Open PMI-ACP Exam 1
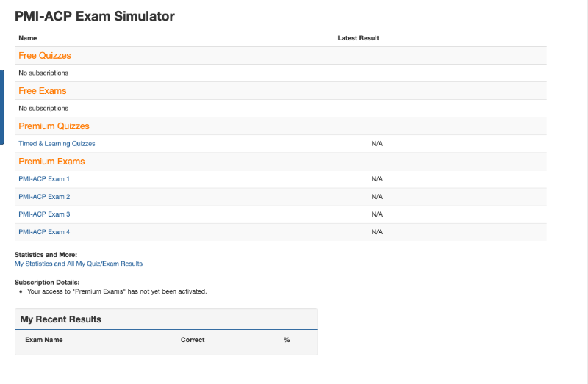Viewport: 588px width, 384px height. tap(44, 179)
